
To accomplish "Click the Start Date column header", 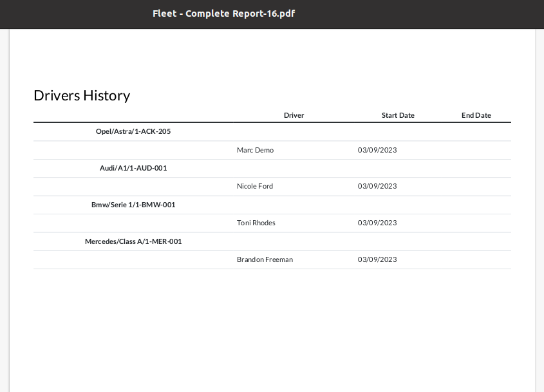I will click(x=398, y=115).
